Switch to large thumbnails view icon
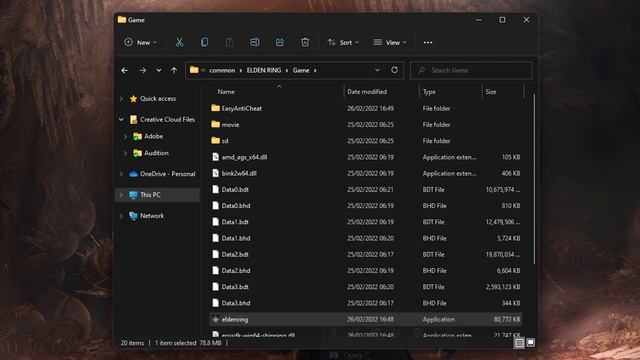The image size is (640, 360). [x=530, y=343]
